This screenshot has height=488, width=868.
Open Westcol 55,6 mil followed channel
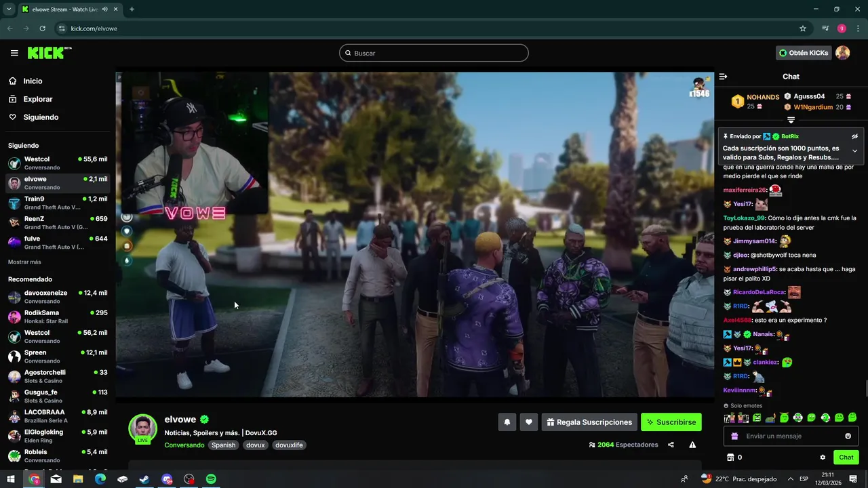58,163
